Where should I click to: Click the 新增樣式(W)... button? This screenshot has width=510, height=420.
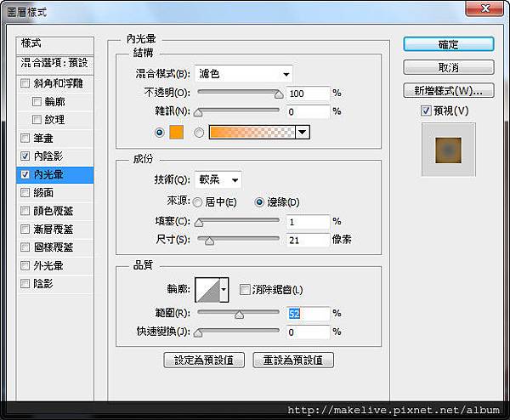(449, 90)
